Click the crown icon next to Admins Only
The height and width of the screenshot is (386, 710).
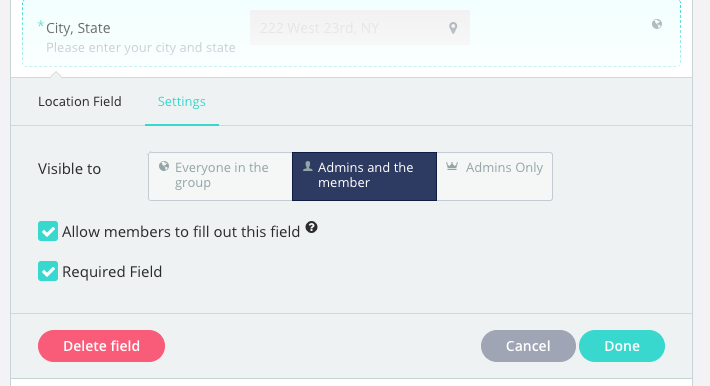tap(452, 166)
